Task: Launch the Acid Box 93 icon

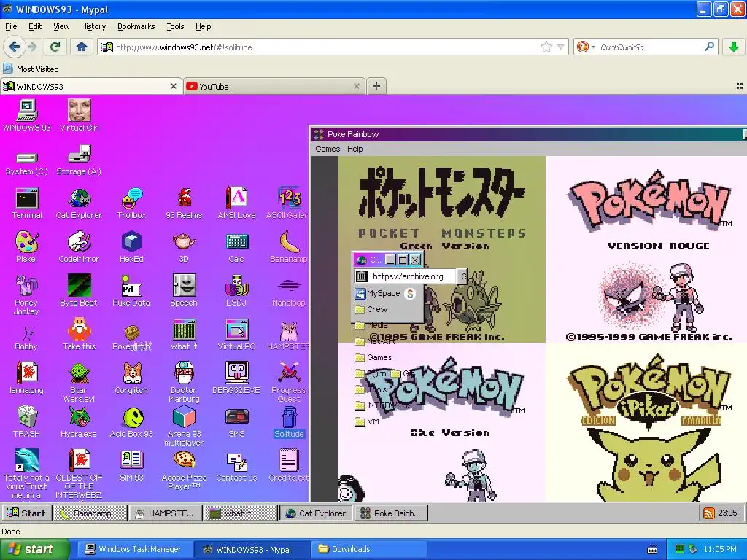Action: click(131, 422)
